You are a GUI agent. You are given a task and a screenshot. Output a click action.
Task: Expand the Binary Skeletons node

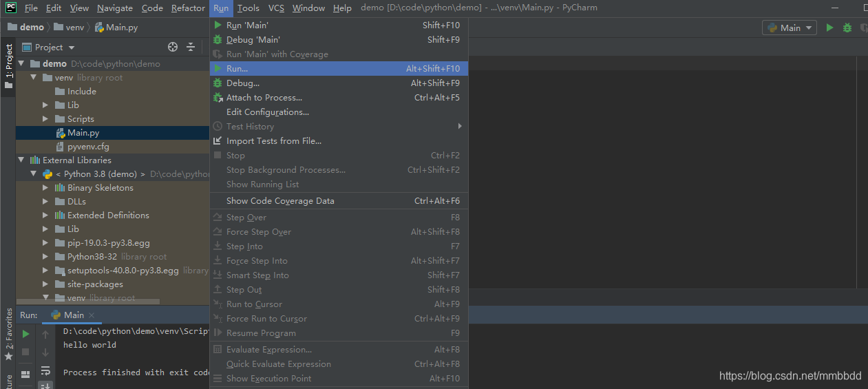(45, 187)
